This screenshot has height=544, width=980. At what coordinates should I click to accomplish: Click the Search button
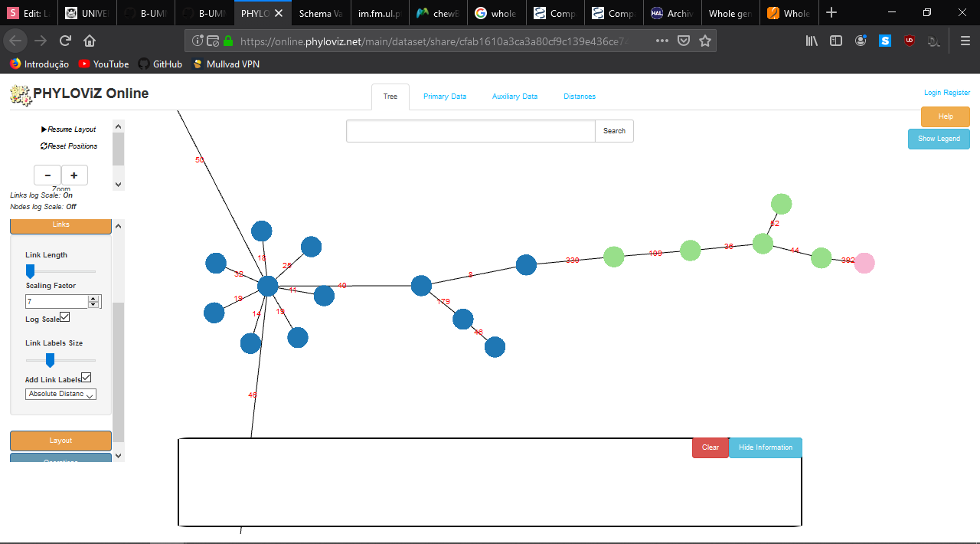[614, 131]
